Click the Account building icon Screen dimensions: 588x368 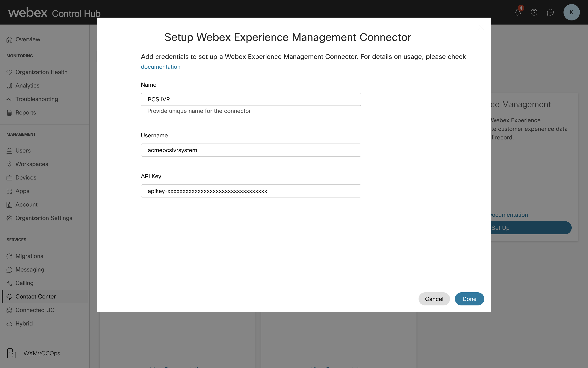pyautogui.click(x=9, y=205)
